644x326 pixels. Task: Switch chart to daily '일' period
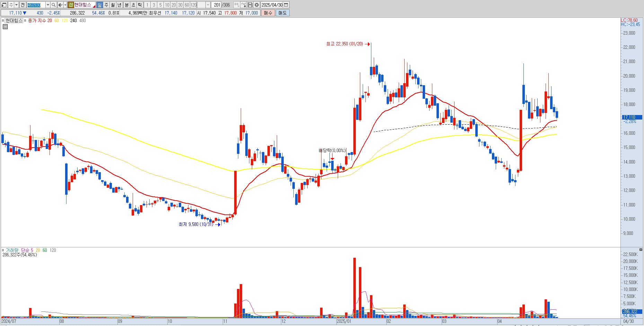pyautogui.click(x=100, y=5)
